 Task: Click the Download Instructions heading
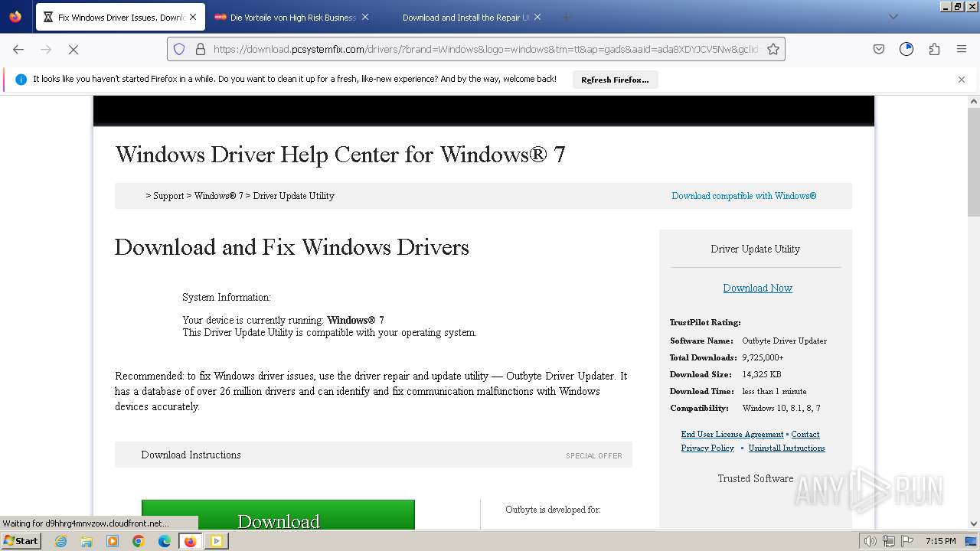coord(191,455)
